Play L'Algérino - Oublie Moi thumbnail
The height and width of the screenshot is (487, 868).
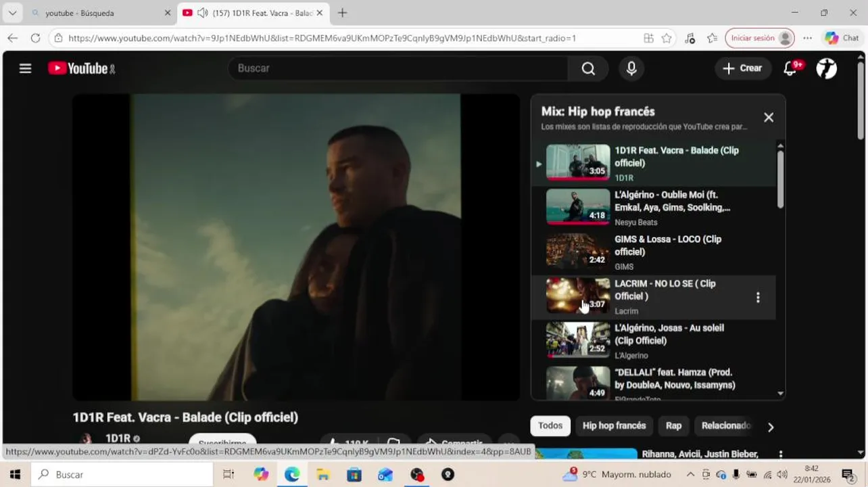click(578, 206)
